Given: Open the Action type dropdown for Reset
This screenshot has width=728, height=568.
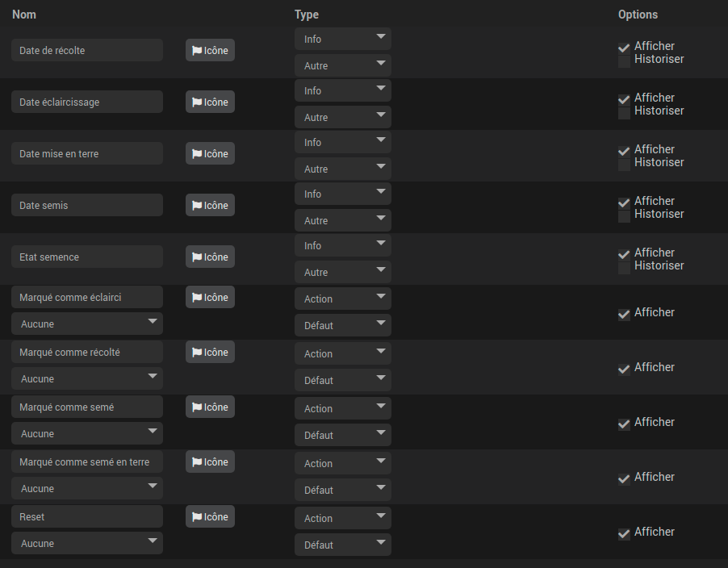Looking at the screenshot, I should (342, 519).
